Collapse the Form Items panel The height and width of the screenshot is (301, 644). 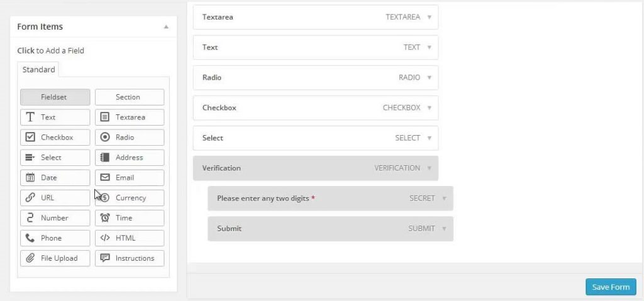(166, 27)
